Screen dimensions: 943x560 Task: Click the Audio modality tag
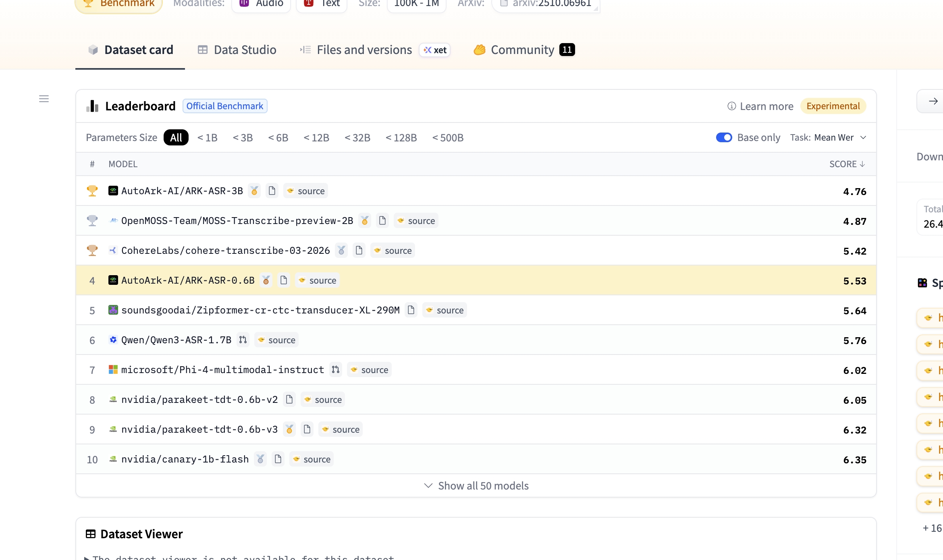262,4
